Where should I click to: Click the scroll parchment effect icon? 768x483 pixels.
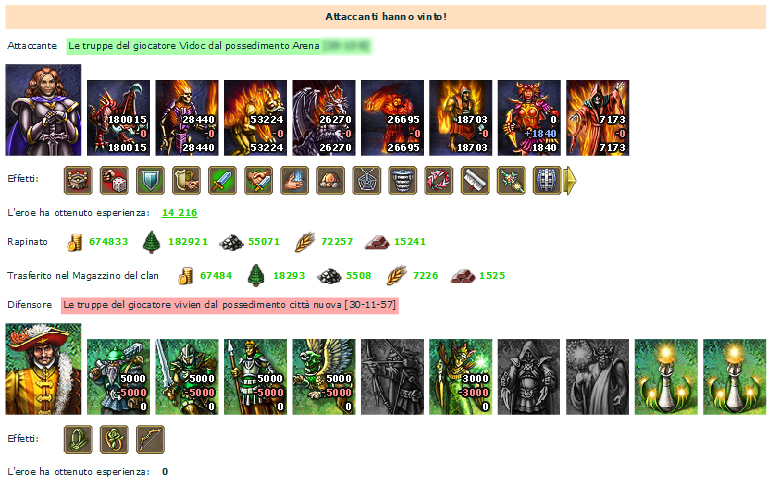[x=475, y=180]
